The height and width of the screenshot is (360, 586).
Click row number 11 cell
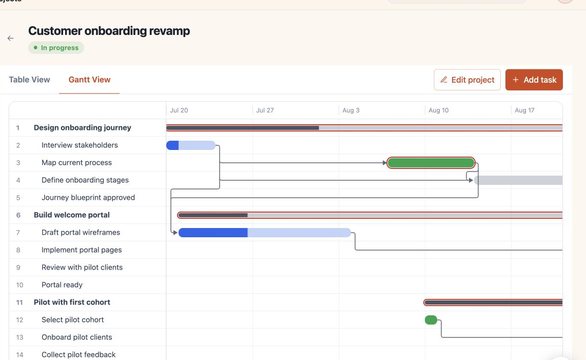point(19,302)
